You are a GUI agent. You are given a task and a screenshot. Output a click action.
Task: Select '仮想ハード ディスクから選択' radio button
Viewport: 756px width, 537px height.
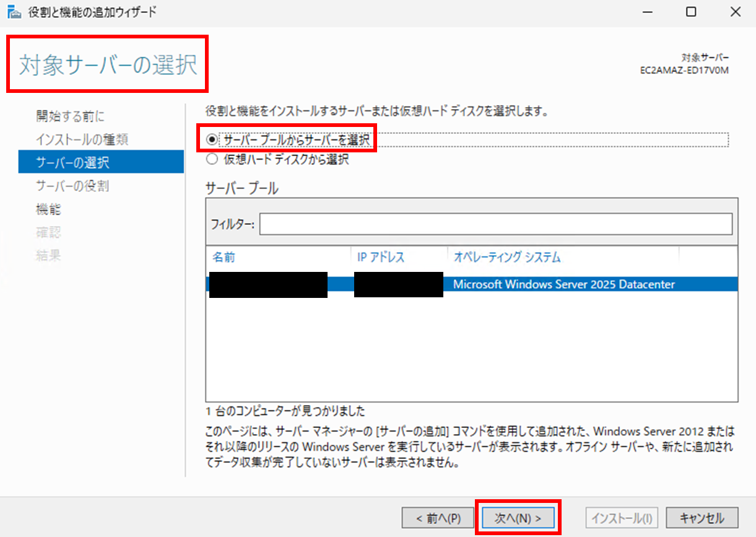pyautogui.click(x=212, y=160)
